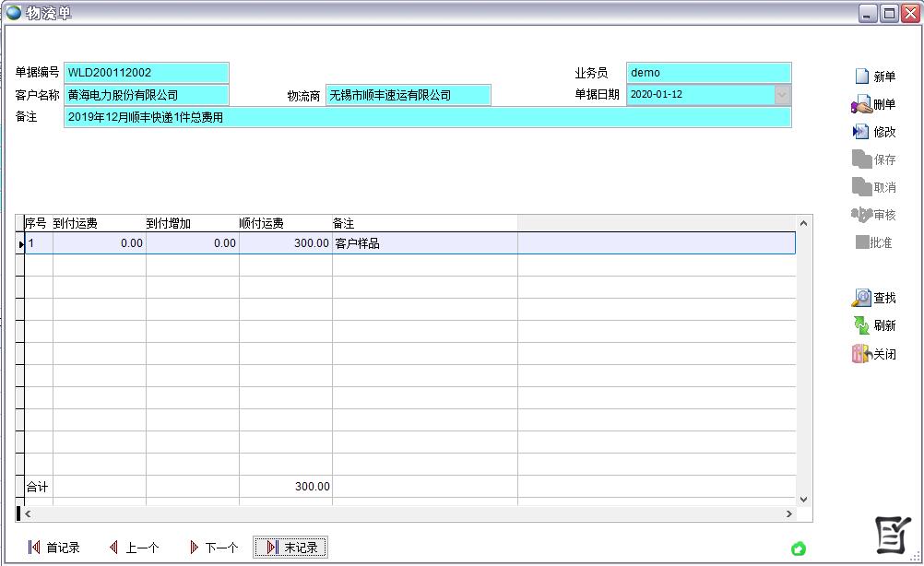This screenshot has width=924, height=566.
Task: Click the 物流商 logistics provider field
Action: [x=408, y=95]
